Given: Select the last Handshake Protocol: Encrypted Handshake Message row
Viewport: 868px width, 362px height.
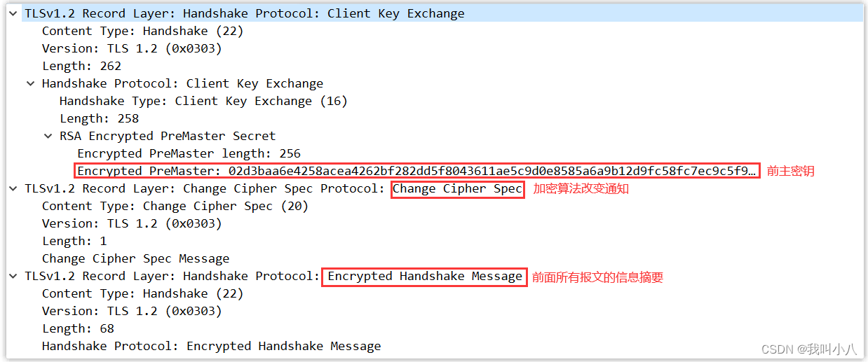Looking at the screenshot, I should (x=211, y=346).
